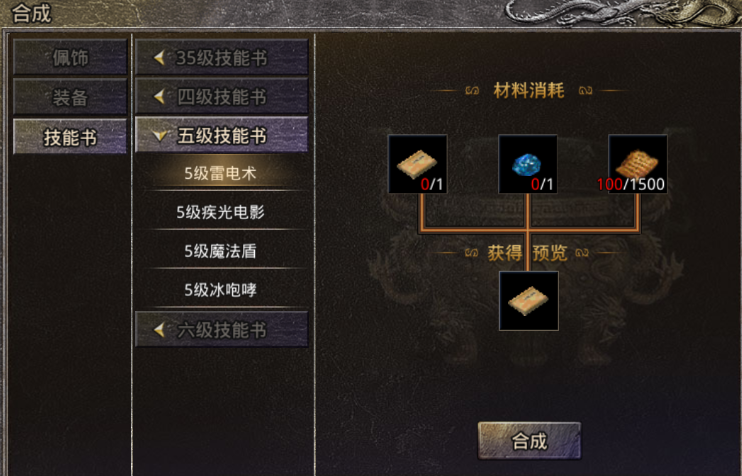Choose 5级冰咆哮 skill book
This screenshot has width=742, height=476.
click(x=221, y=290)
